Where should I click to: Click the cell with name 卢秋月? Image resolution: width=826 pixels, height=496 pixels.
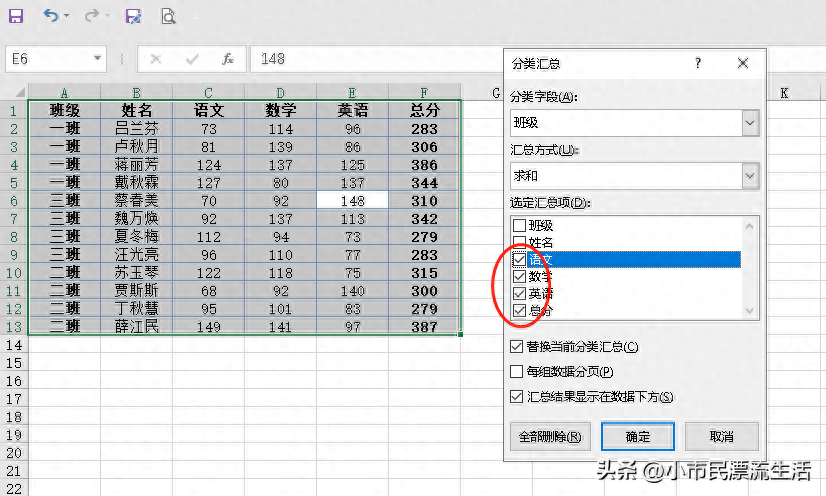click(136, 146)
